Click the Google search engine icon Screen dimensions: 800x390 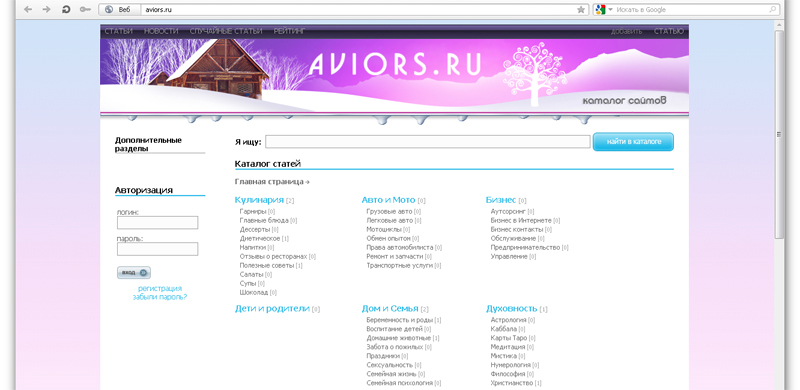coord(600,9)
